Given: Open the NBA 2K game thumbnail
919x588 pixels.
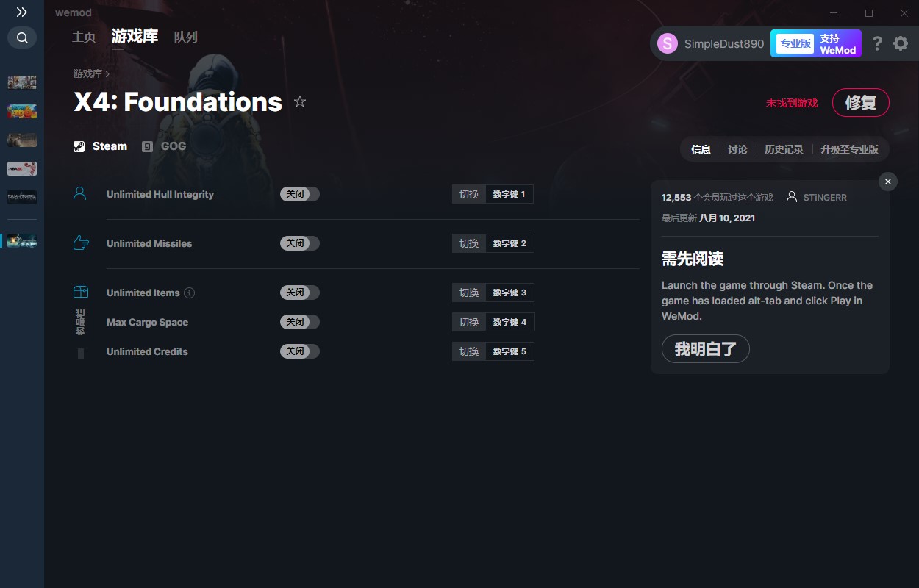Looking at the screenshot, I should [x=22, y=168].
